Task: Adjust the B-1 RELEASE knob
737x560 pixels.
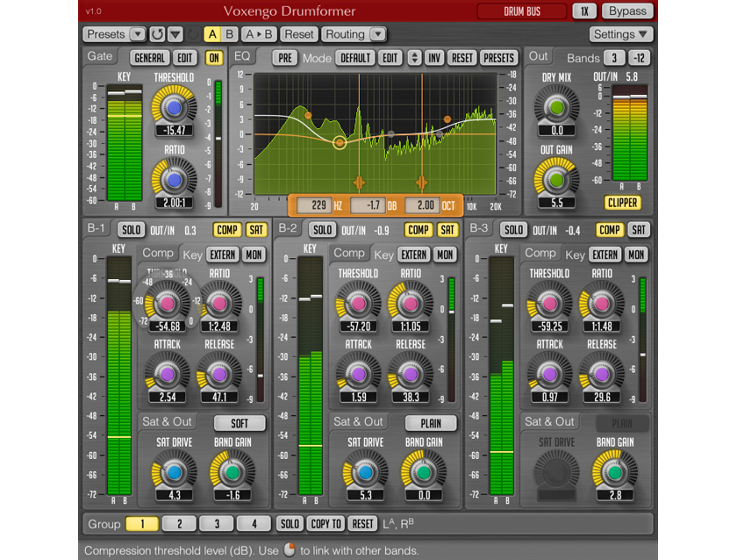Action: click(x=219, y=375)
